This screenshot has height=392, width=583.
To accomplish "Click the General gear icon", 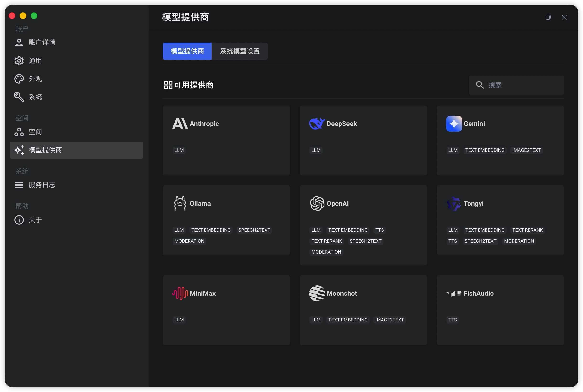I will [19, 61].
